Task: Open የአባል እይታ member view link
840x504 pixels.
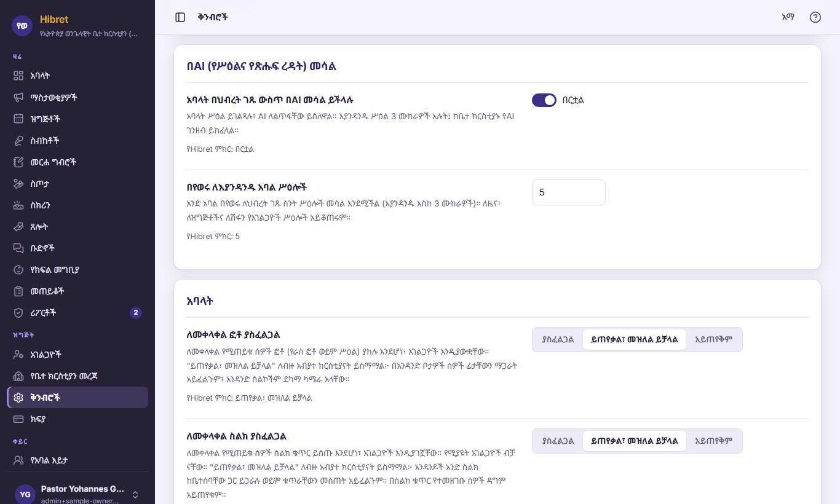Action: pyautogui.click(x=77, y=460)
